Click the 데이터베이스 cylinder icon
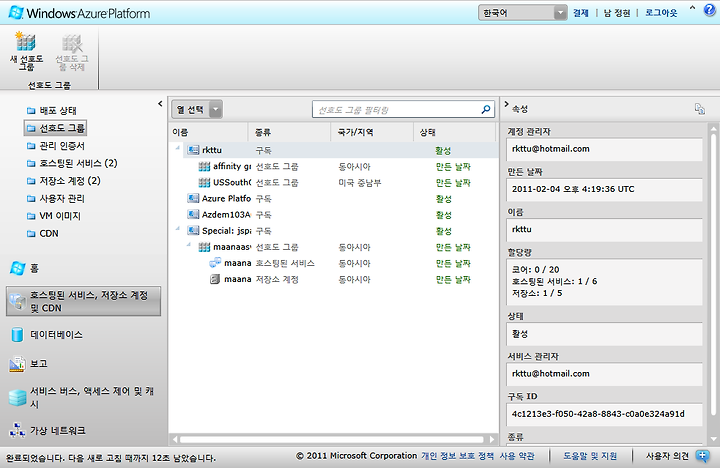The height and width of the screenshot is (468, 720). point(17,334)
